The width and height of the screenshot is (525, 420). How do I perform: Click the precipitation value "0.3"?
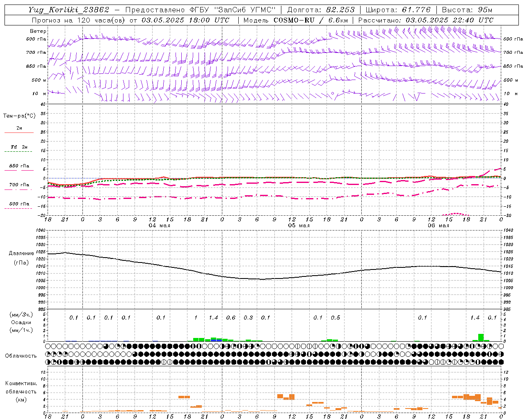pos(248,317)
